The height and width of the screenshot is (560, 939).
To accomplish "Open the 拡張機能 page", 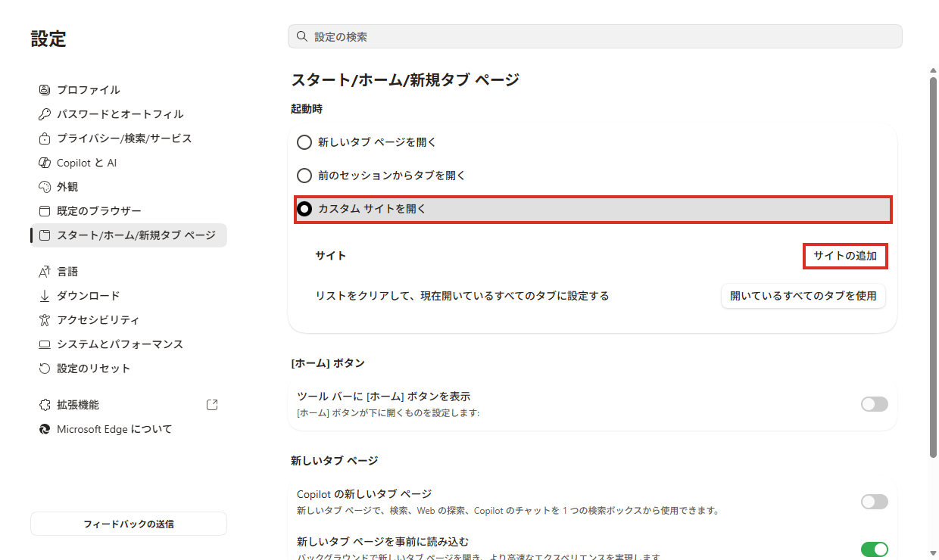I will 129,405.
